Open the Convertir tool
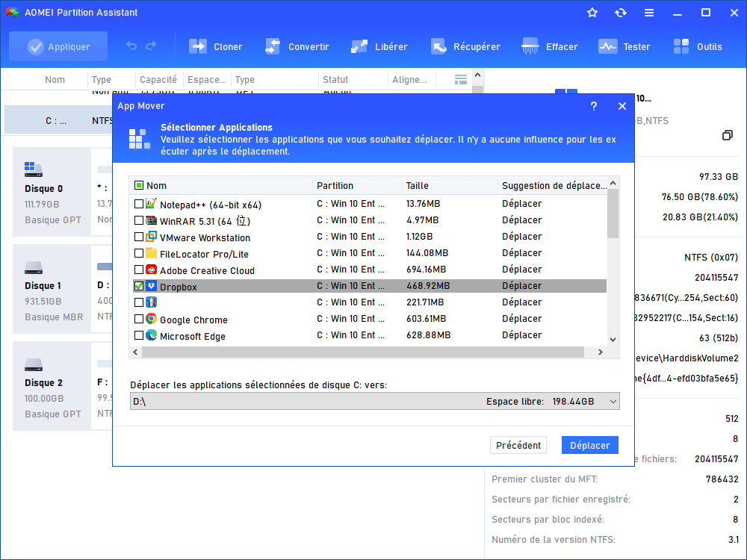This screenshot has height=560, width=747. click(x=273, y=46)
